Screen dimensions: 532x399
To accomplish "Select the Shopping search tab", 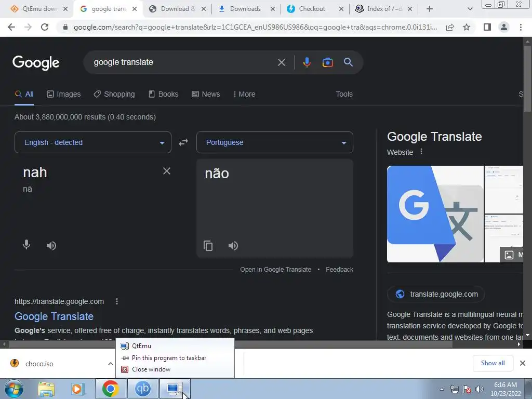I will tap(114, 95).
